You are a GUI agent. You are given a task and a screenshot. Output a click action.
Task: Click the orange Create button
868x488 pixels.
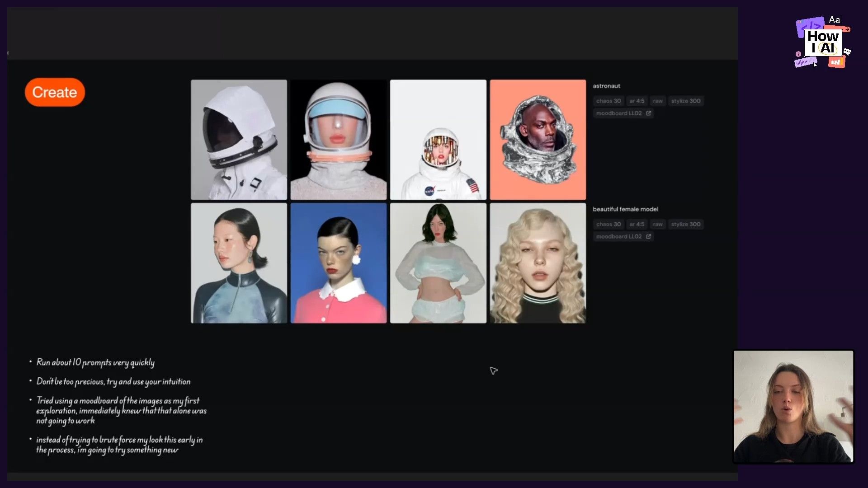pos(55,92)
